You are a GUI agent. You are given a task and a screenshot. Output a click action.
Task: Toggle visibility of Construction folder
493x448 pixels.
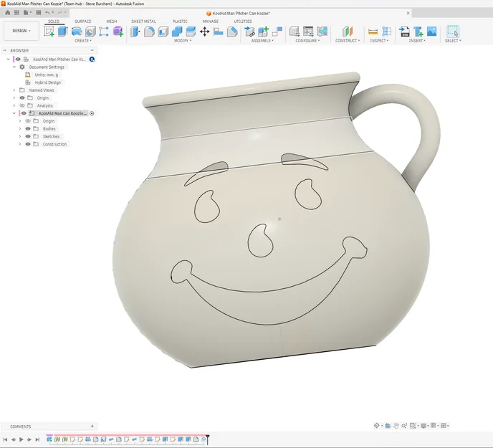[28, 144]
